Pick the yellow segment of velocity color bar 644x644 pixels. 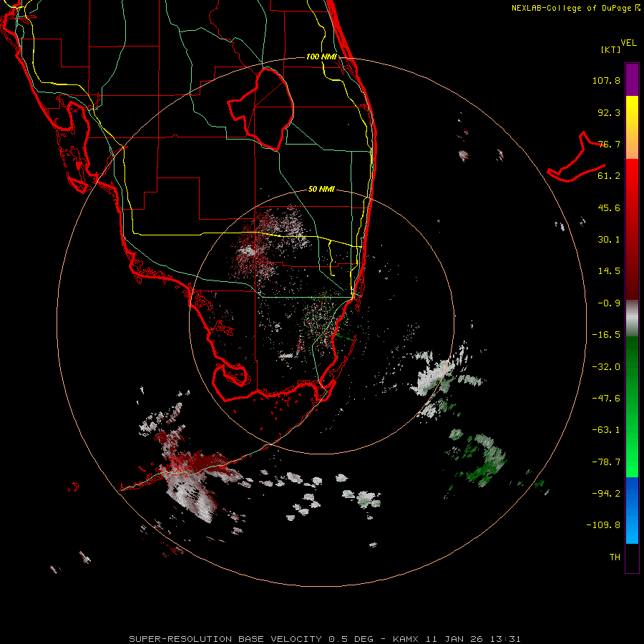point(632,109)
